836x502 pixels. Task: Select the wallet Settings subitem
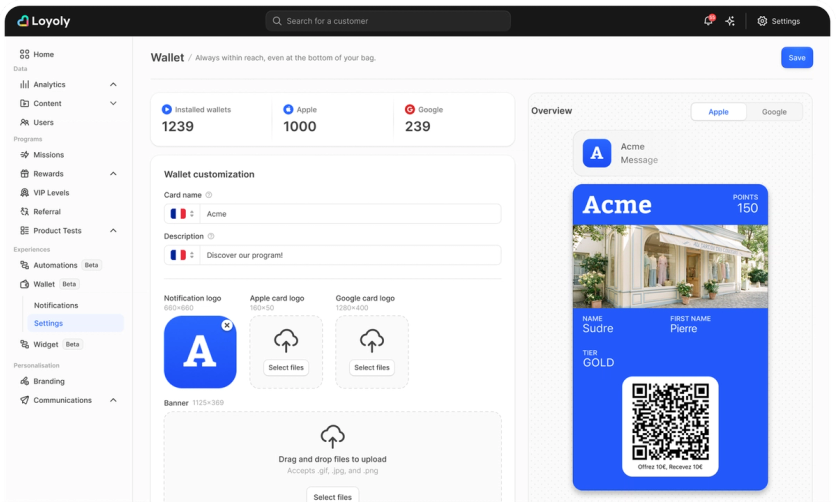(75, 323)
